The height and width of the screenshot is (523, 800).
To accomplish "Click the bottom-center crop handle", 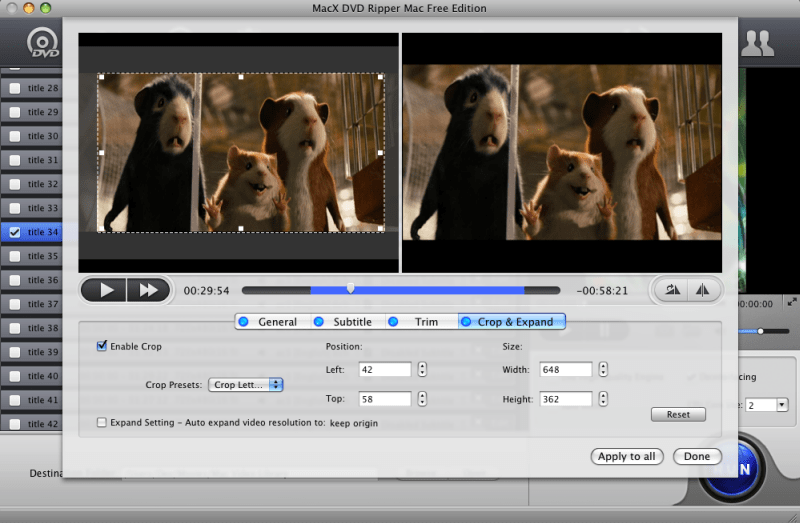I will coord(241,229).
